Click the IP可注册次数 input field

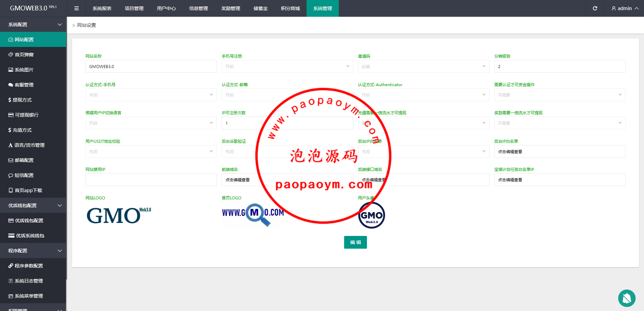[287, 123]
